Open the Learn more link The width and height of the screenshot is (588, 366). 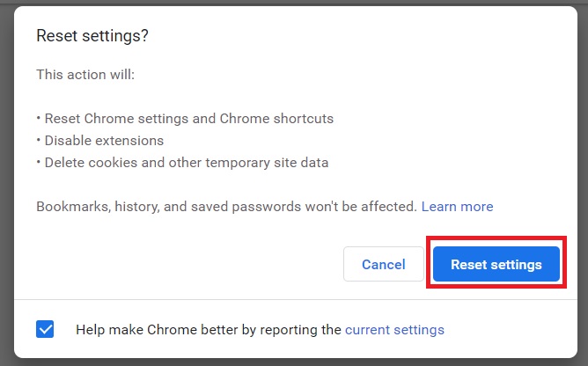[457, 207]
